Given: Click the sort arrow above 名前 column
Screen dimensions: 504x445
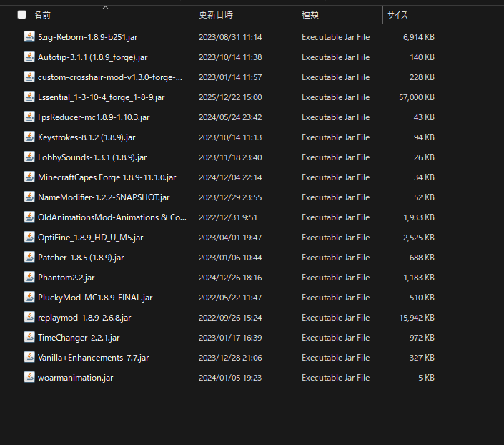Looking at the screenshot, I should pyautogui.click(x=105, y=7).
